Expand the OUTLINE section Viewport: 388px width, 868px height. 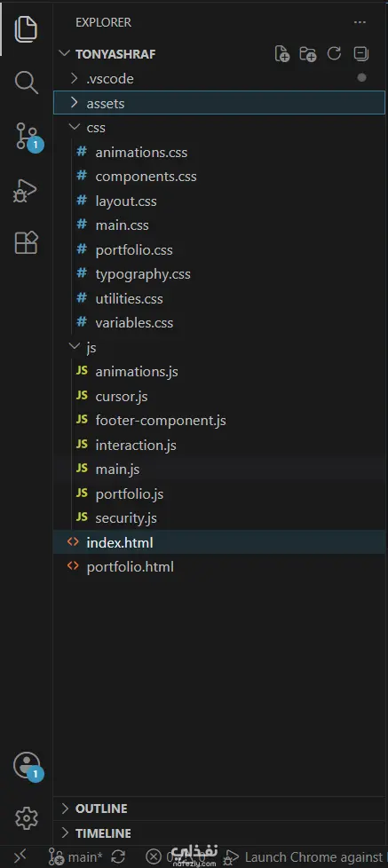pos(219,809)
